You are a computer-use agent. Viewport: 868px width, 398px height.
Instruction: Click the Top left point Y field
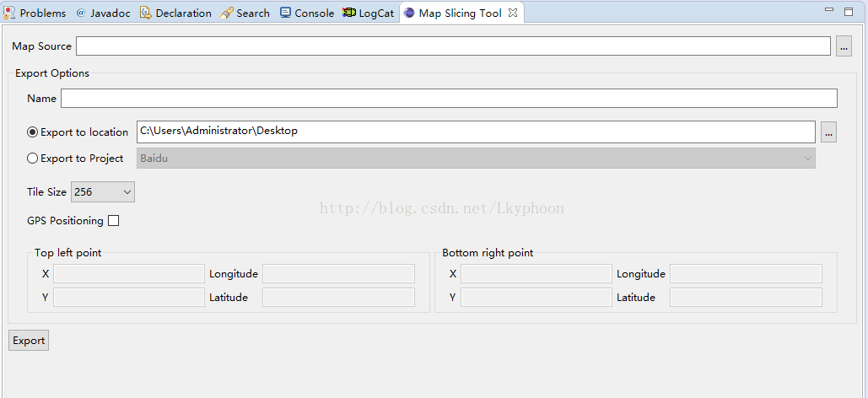[x=129, y=298]
